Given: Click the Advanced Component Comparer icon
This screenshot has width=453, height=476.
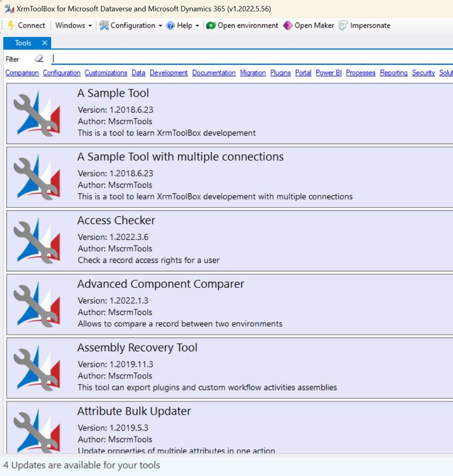Looking at the screenshot, I should (37, 305).
